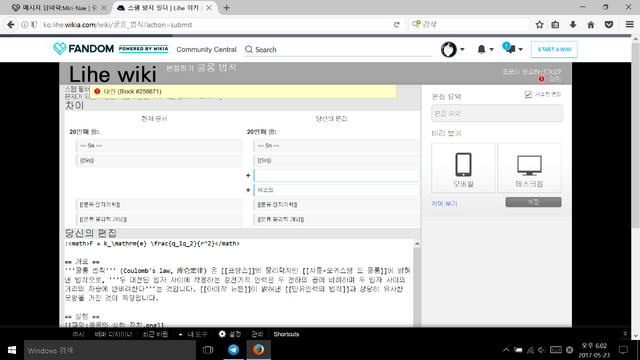Bookmark this page with the star icon

point(539,25)
